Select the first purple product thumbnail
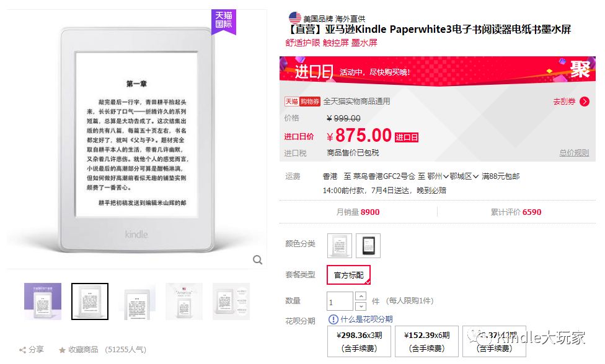This screenshot has width=605, height=364. coord(43,301)
